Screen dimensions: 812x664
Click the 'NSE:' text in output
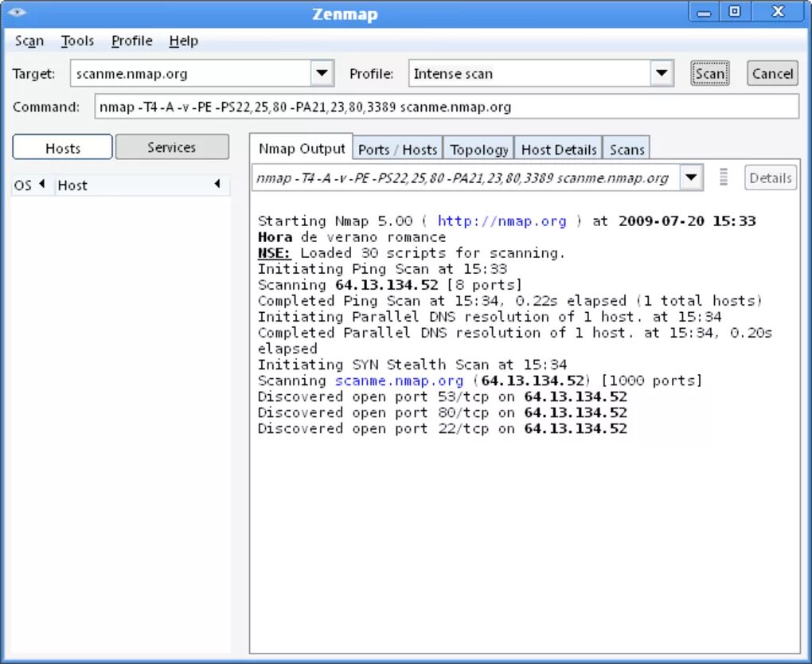(275, 253)
